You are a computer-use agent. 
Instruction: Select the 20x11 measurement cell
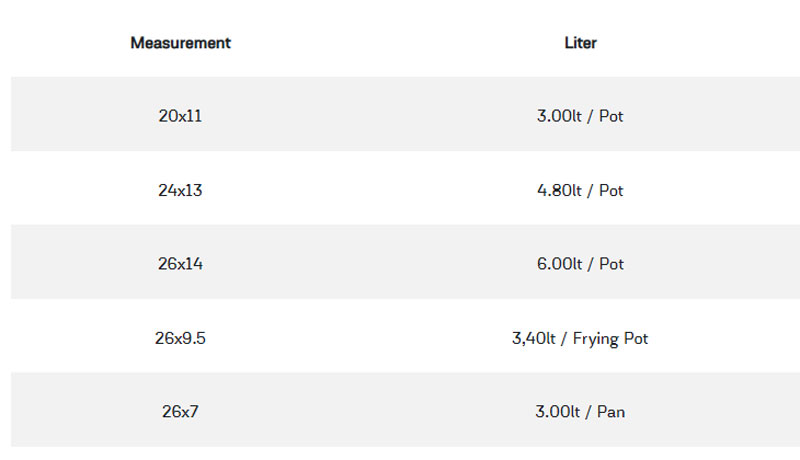click(x=180, y=115)
